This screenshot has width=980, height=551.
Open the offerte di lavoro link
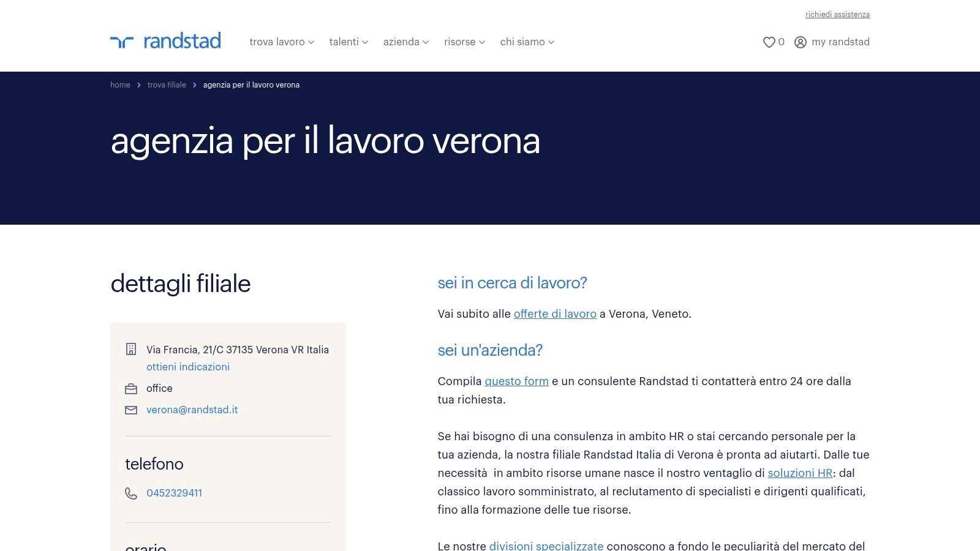[555, 313]
